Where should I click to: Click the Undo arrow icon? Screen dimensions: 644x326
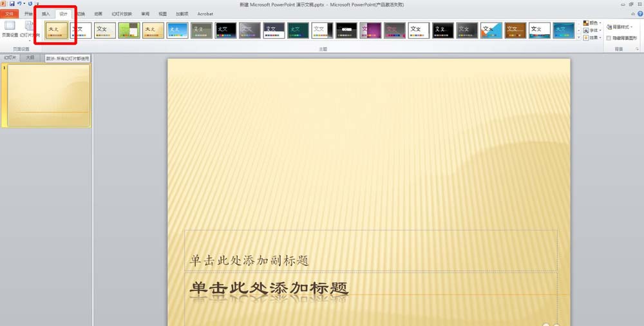click(19, 4)
